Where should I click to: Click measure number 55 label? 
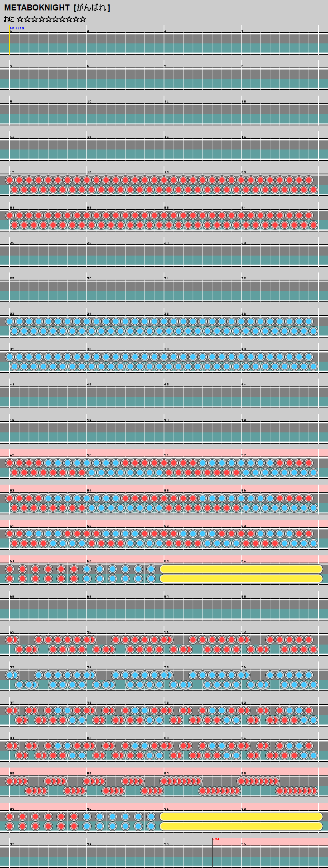coord(166,491)
